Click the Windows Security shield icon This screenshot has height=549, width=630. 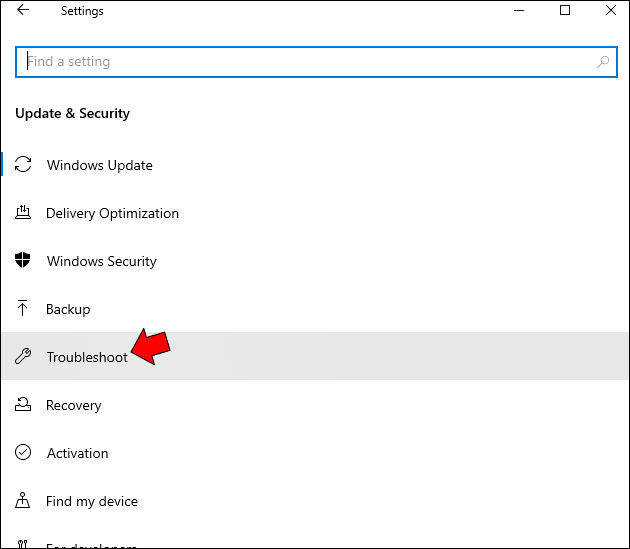22,260
